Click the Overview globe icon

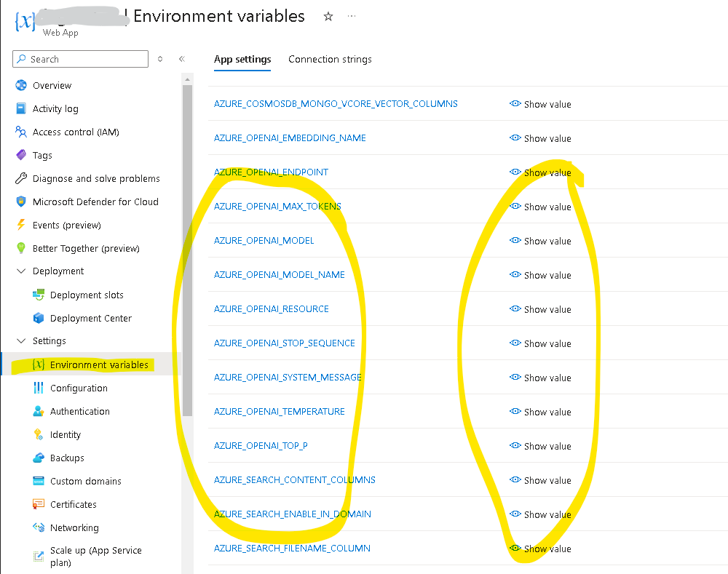point(21,85)
